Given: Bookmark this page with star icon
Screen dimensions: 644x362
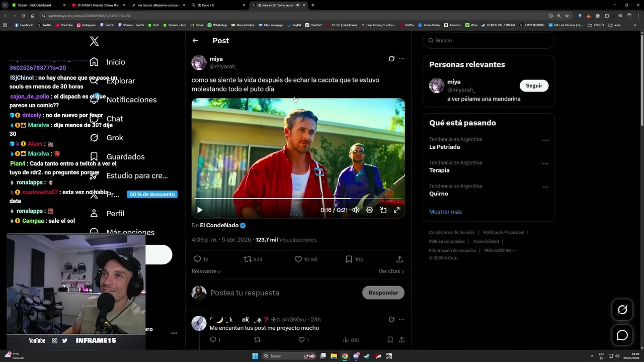Looking at the screenshot, I should 567,16.
